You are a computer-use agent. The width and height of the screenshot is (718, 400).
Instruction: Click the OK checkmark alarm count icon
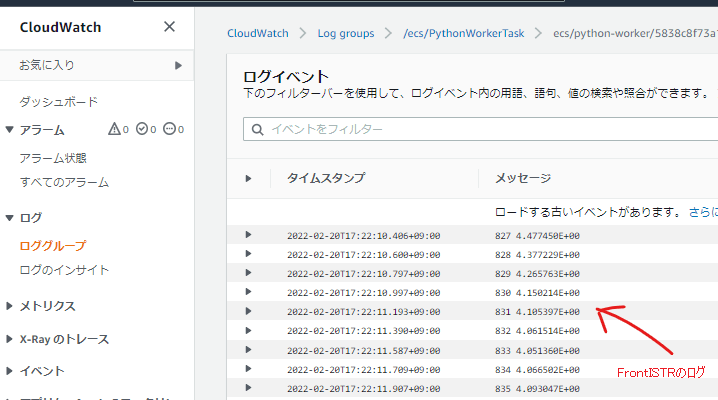click(x=142, y=129)
